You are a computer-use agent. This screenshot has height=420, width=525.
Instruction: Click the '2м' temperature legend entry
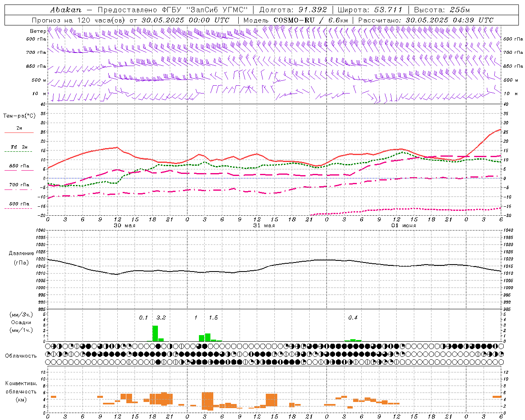(x=19, y=128)
